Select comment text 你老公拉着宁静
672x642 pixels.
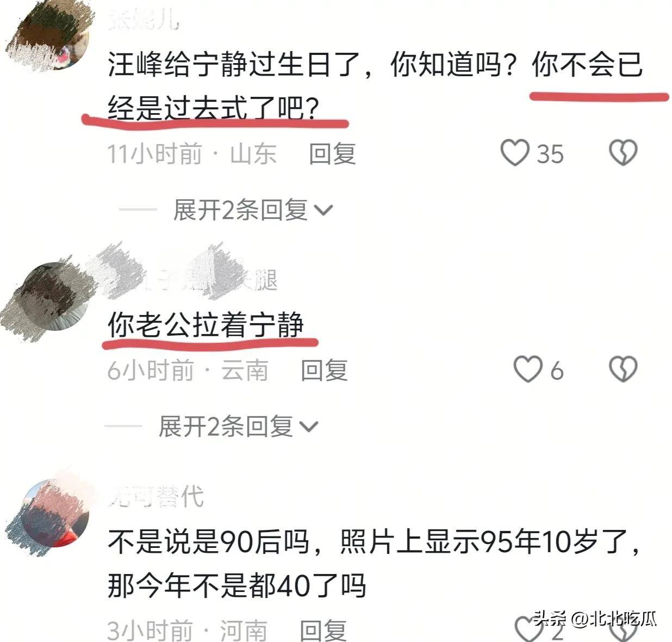tap(206, 325)
